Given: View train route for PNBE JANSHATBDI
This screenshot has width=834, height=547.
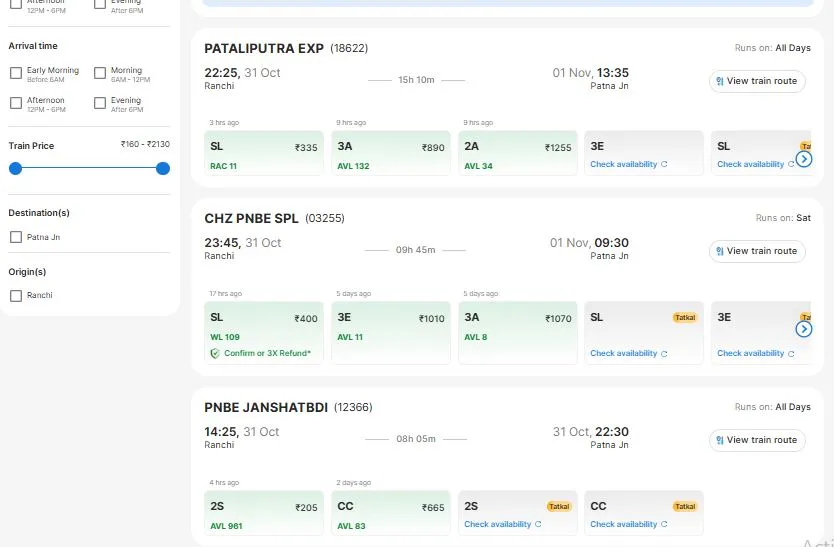Looking at the screenshot, I should tap(757, 440).
